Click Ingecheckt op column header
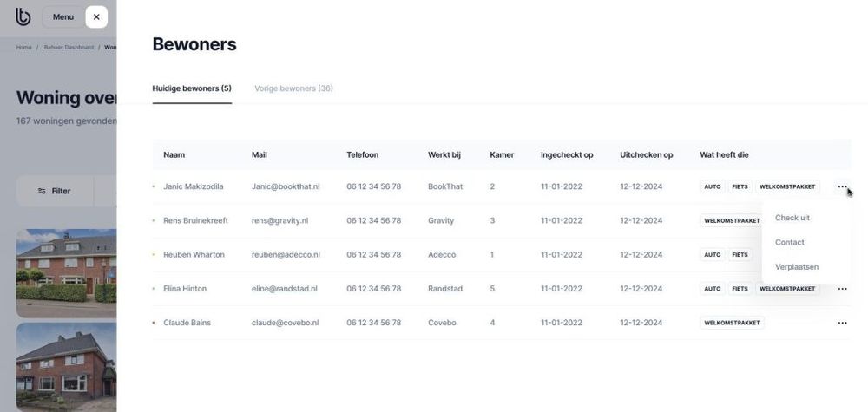The height and width of the screenshot is (412, 868). [x=567, y=155]
